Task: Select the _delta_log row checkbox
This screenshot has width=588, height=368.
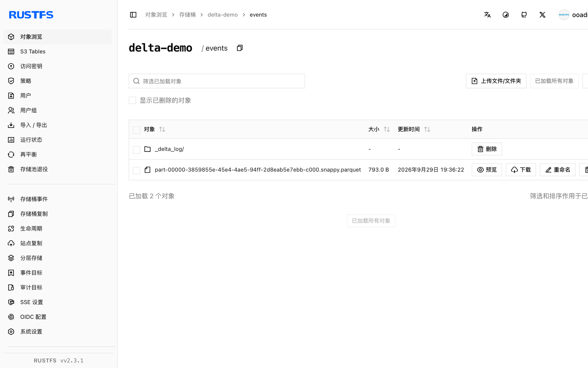Action: coord(136,150)
